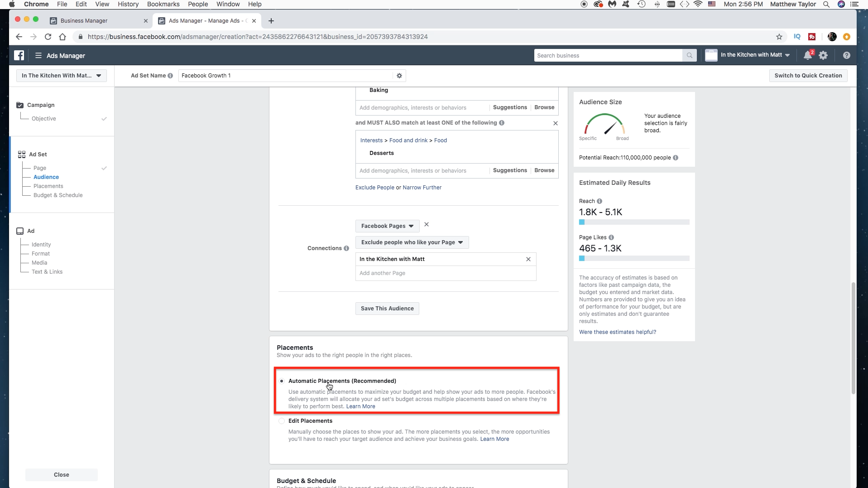
Task: Bookmark this page with star icon
Action: pos(779,37)
